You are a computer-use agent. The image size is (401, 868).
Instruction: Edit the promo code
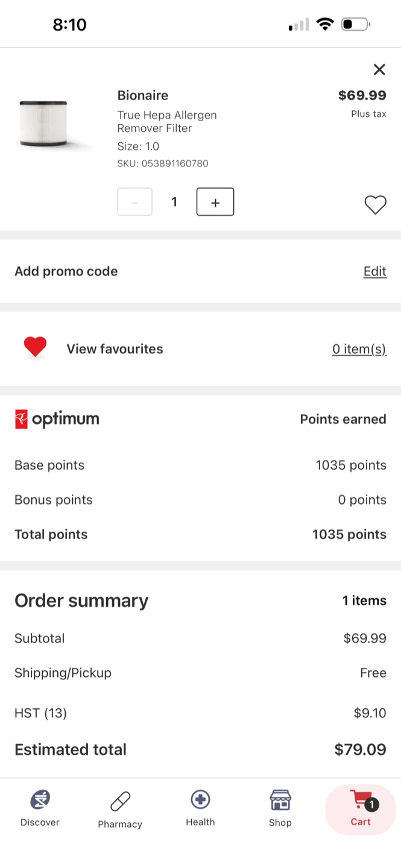[375, 271]
